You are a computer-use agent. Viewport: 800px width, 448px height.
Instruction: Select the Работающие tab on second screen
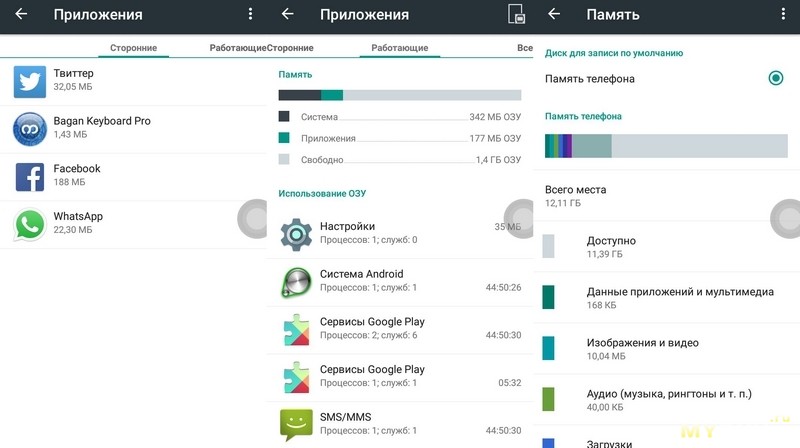point(399,48)
